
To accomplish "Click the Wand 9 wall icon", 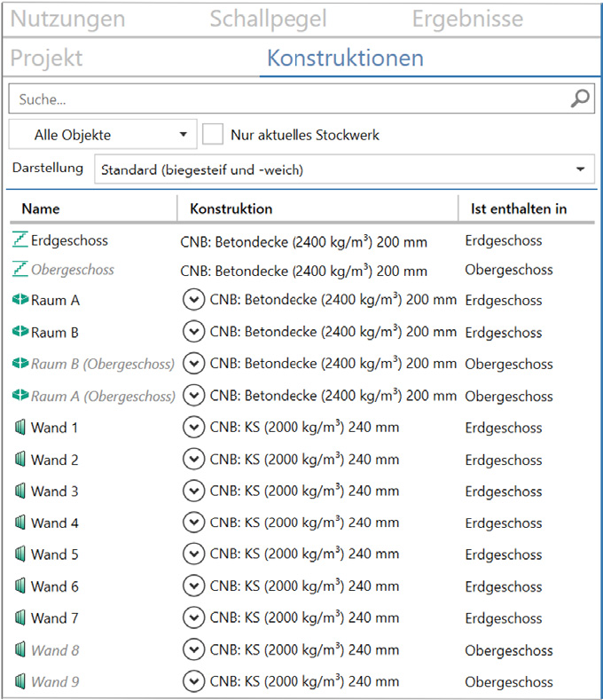I will click(20, 681).
